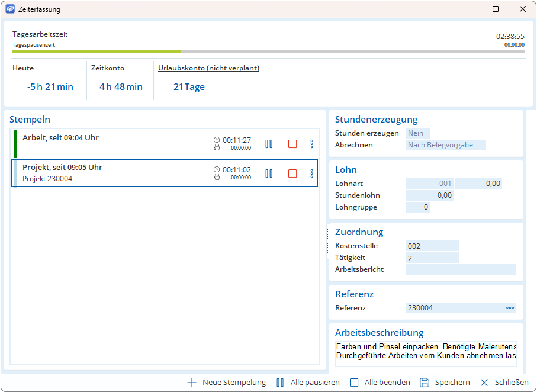
Task: Open the 21 Tage vacation link
Action: tap(189, 87)
